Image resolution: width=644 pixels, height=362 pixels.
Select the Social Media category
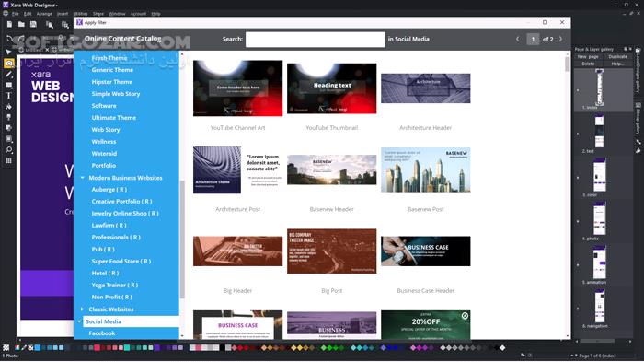coord(131,321)
